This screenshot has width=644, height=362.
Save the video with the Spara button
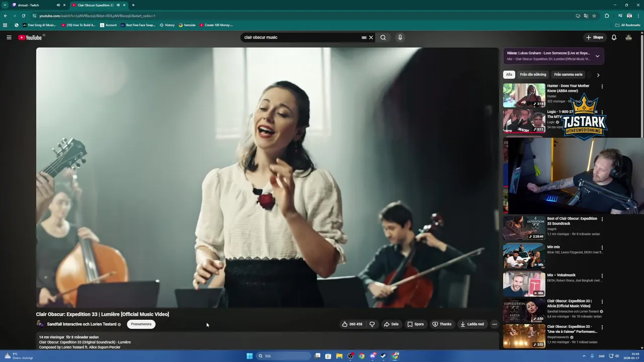point(416,324)
